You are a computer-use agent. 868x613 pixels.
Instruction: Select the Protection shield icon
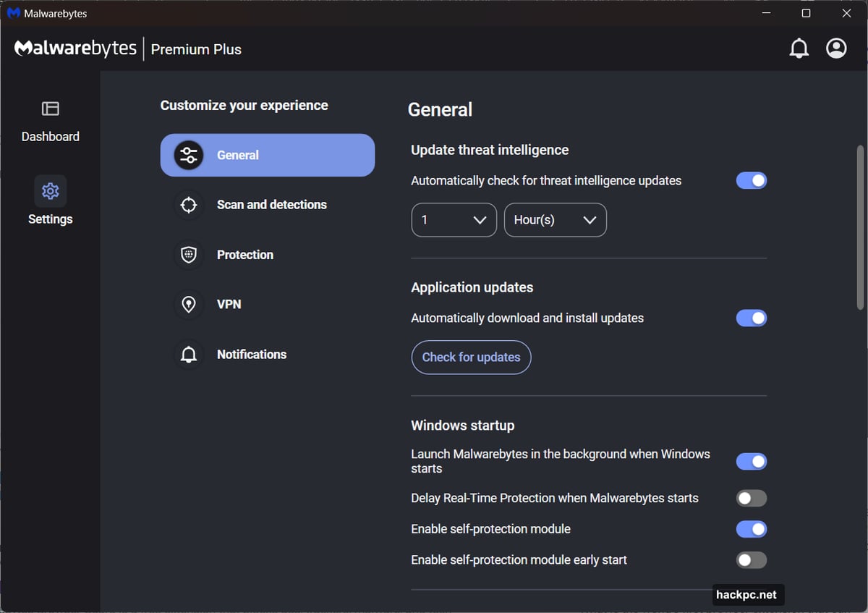[x=188, y=255]
